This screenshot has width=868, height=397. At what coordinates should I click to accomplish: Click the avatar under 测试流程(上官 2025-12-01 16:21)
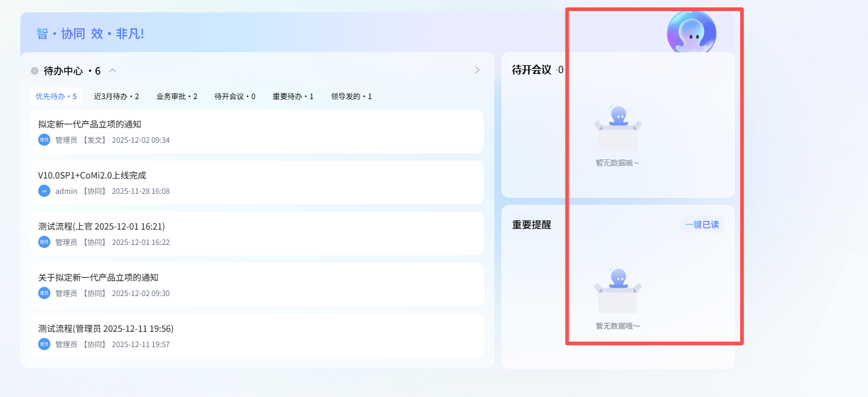[x=44, y=242]
